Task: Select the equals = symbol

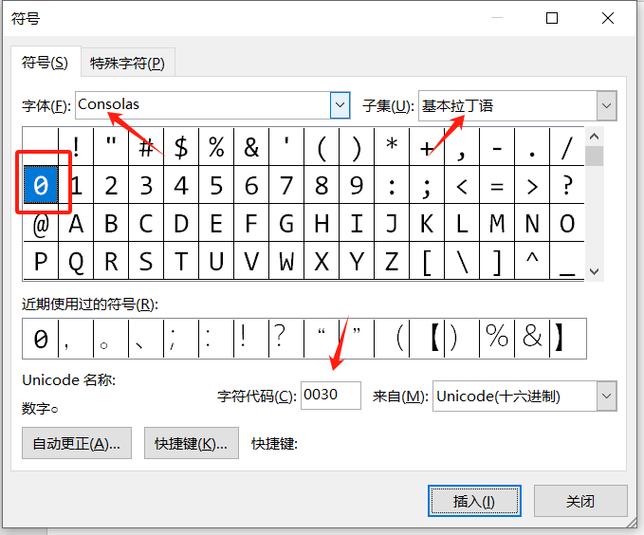Action: pyautogui.click(x=497, y=185)
